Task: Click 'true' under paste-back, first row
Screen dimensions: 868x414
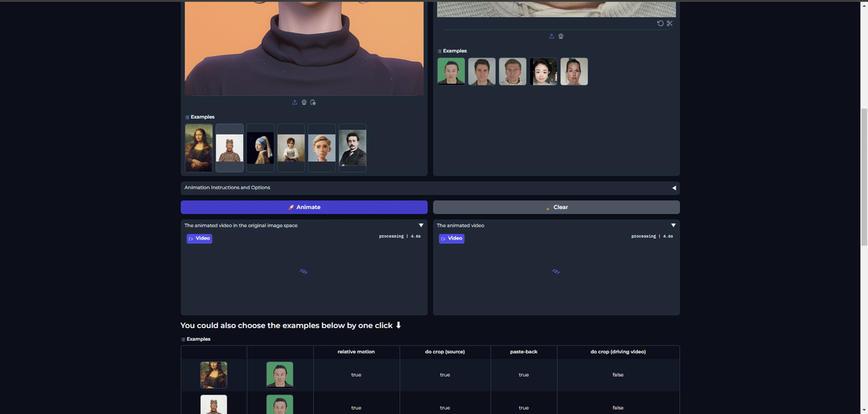Action: pos(524,375)
